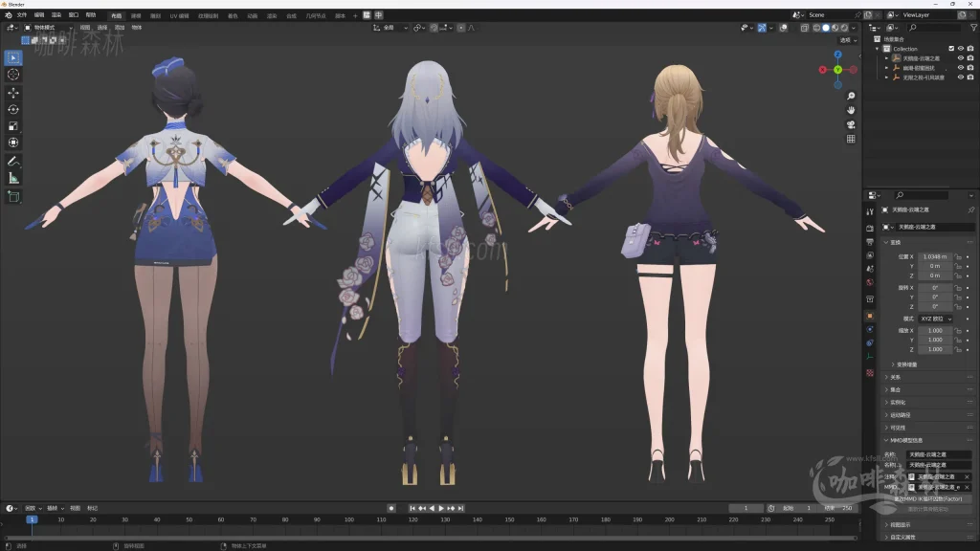Open the Object properties tab

tap(870, 316)
